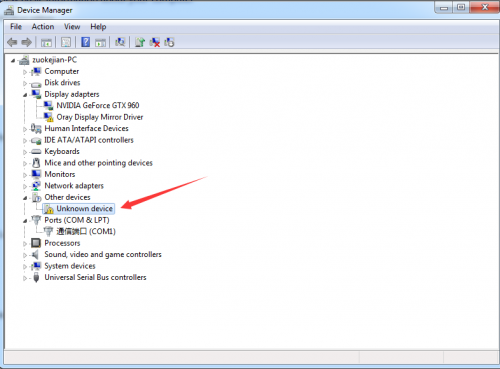Screen dimensions: 500x369
Task: Click the Unknown device warning icon
Action: point(49,209)
